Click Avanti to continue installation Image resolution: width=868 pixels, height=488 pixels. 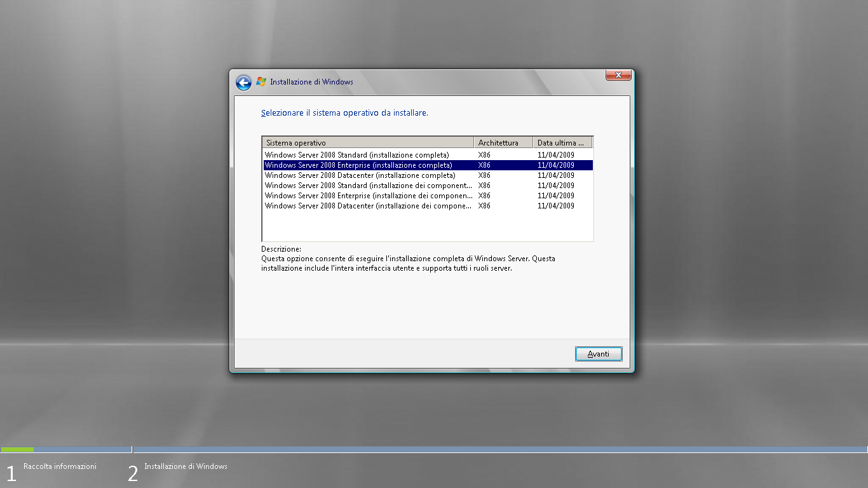[x=599, y=354]
